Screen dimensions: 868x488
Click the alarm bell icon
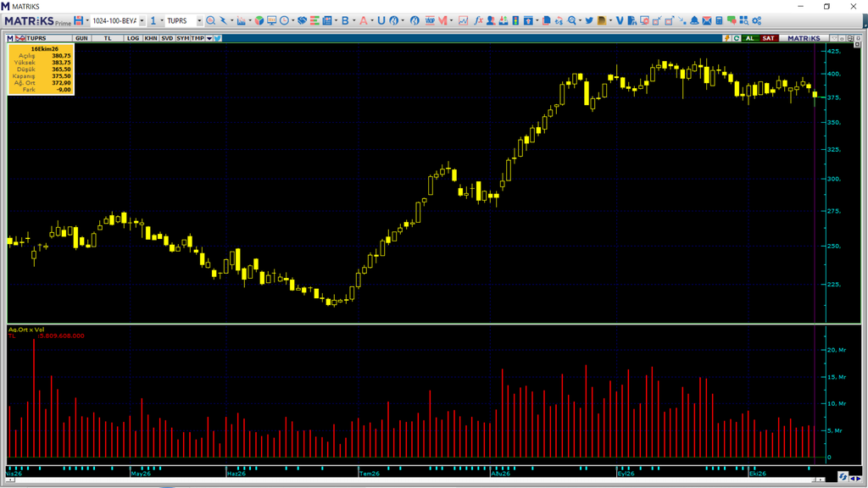click(x=694, y=20)
